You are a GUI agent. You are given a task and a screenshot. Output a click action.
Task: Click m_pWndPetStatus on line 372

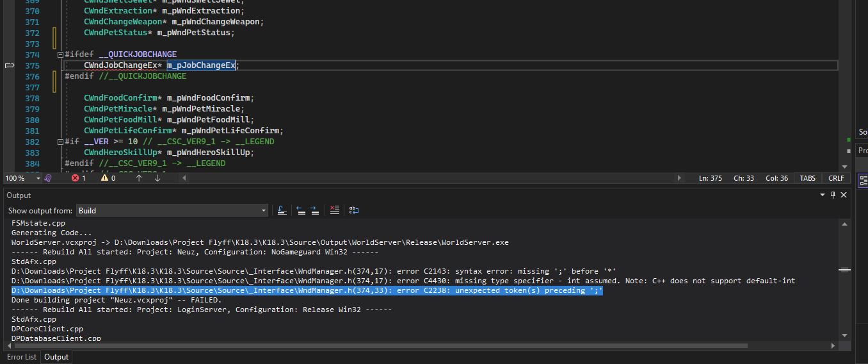click(193, 33)
